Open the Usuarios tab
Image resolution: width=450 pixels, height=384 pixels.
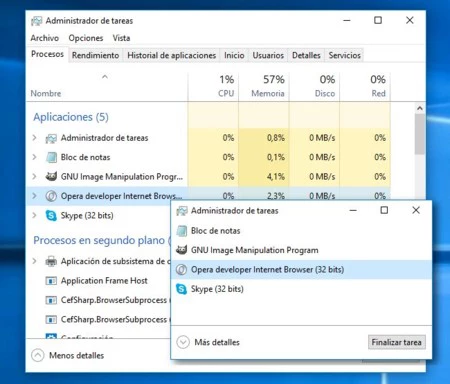click(268, 55)
